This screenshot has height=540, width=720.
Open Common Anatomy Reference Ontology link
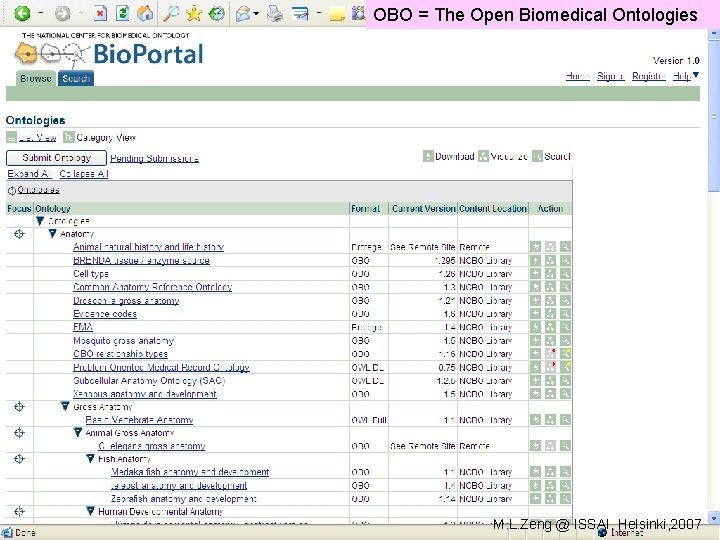[152, 287]
